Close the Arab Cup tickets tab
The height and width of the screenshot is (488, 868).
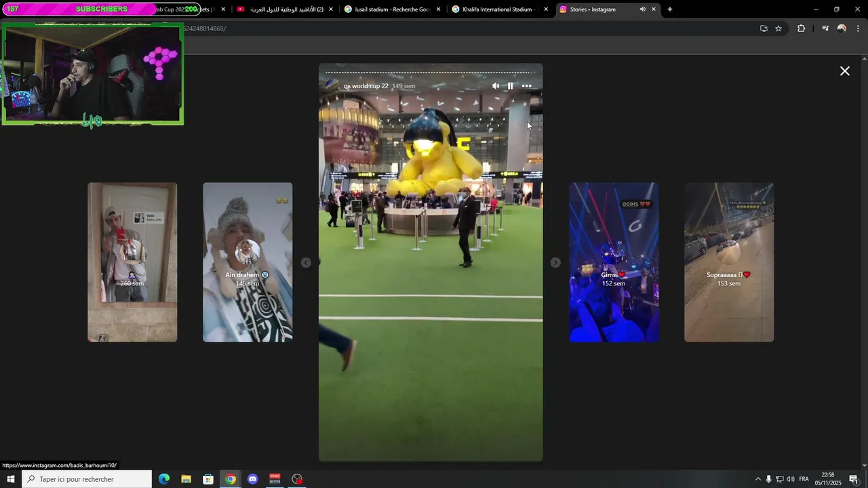click(223, 9)
